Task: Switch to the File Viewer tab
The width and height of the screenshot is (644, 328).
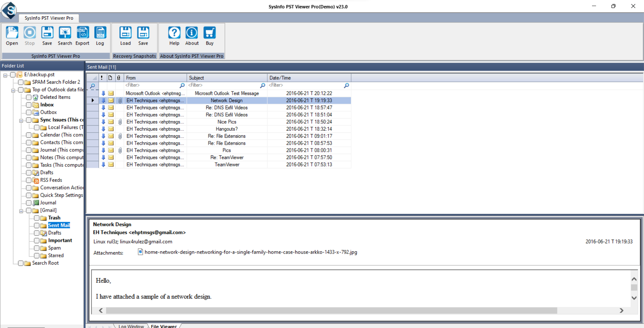Action: 164,326
